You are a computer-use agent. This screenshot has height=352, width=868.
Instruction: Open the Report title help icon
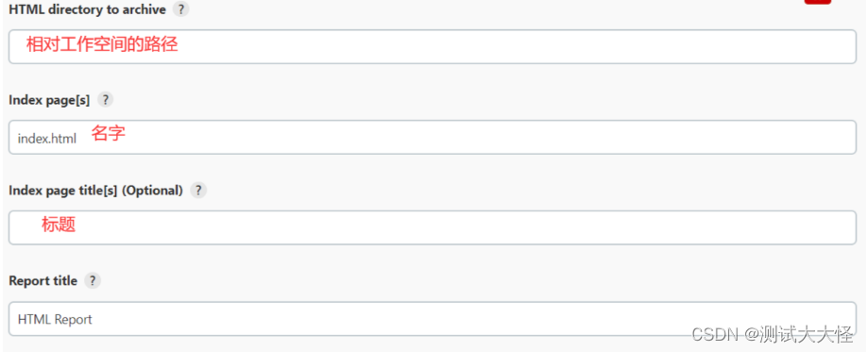[93, 280]
